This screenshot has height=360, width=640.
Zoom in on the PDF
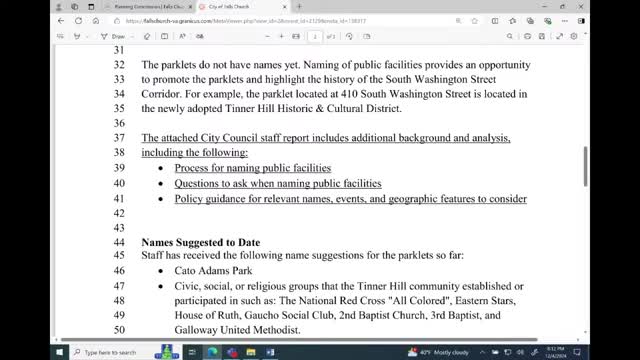tap(281, 36)
